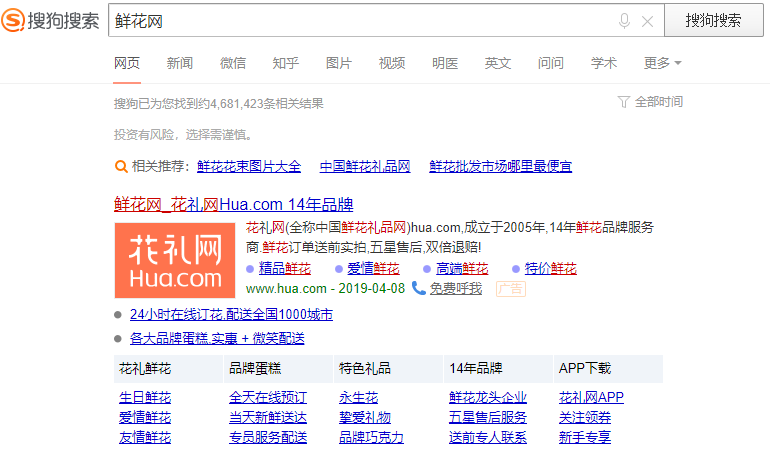Open the 24小时在线订花 link
The image size is (770, 459).
[231, 314]
